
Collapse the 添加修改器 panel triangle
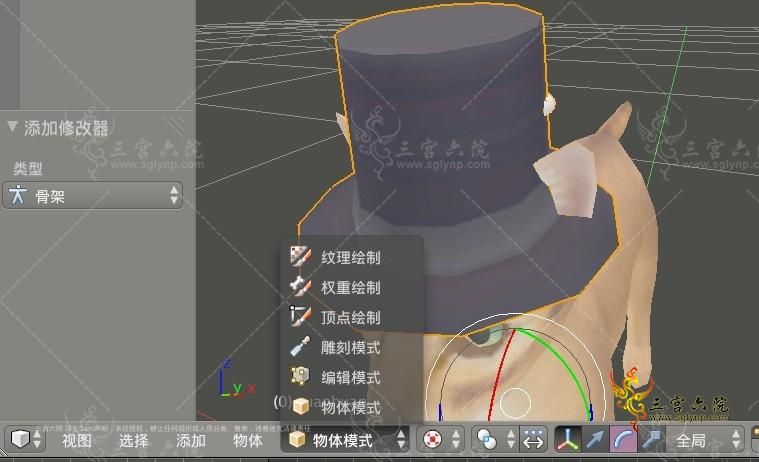(x=12, y=127)
